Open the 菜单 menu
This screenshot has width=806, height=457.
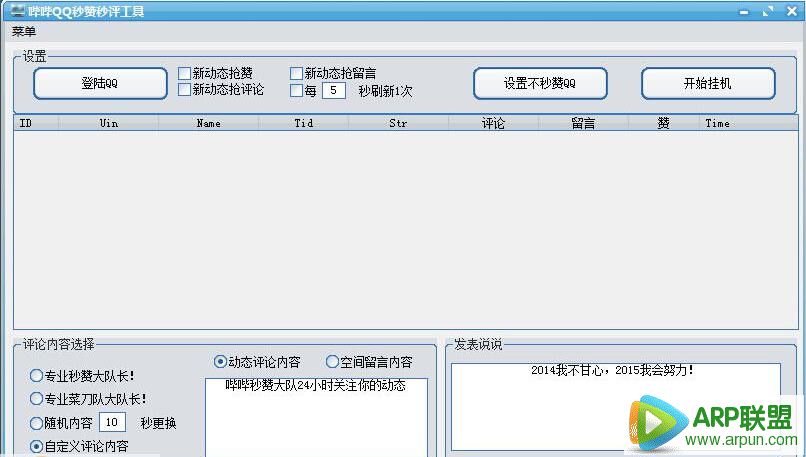pyautogui.click(x=24, y=31)
